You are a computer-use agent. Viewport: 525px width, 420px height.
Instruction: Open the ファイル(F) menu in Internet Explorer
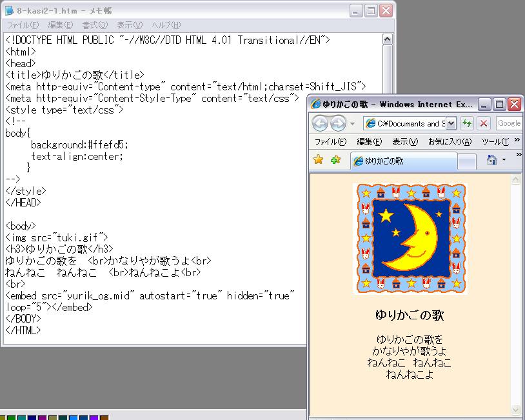coord(330,142)
